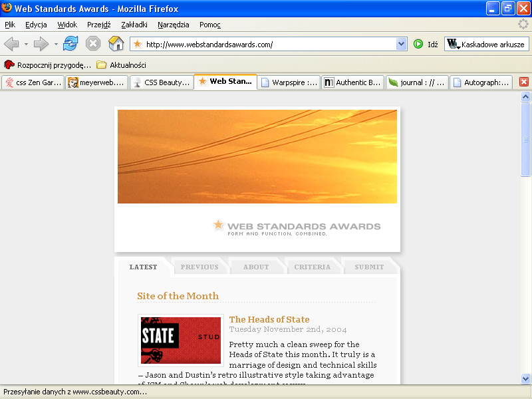Click the Web Standards Awards logo

[x=297, y=227]
